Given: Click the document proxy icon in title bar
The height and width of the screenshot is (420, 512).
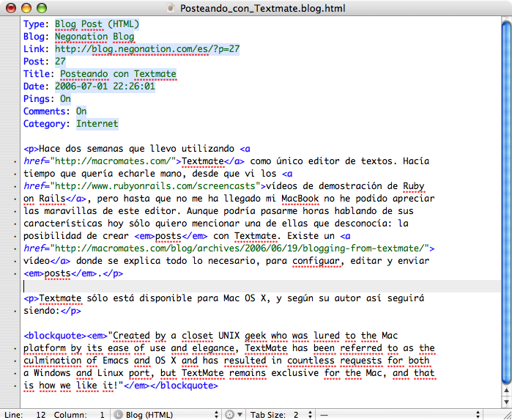Looking at the screenshot, I should coord(171,8).
